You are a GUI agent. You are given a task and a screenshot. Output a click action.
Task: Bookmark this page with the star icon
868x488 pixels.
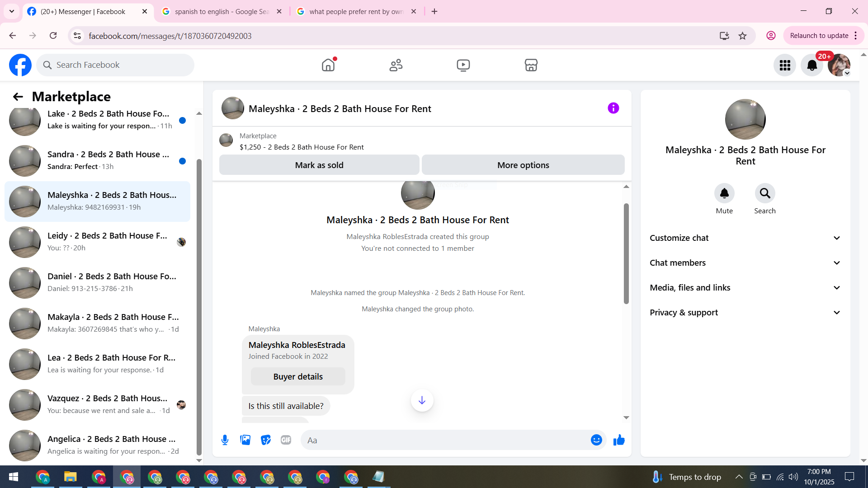pos(742,36)
